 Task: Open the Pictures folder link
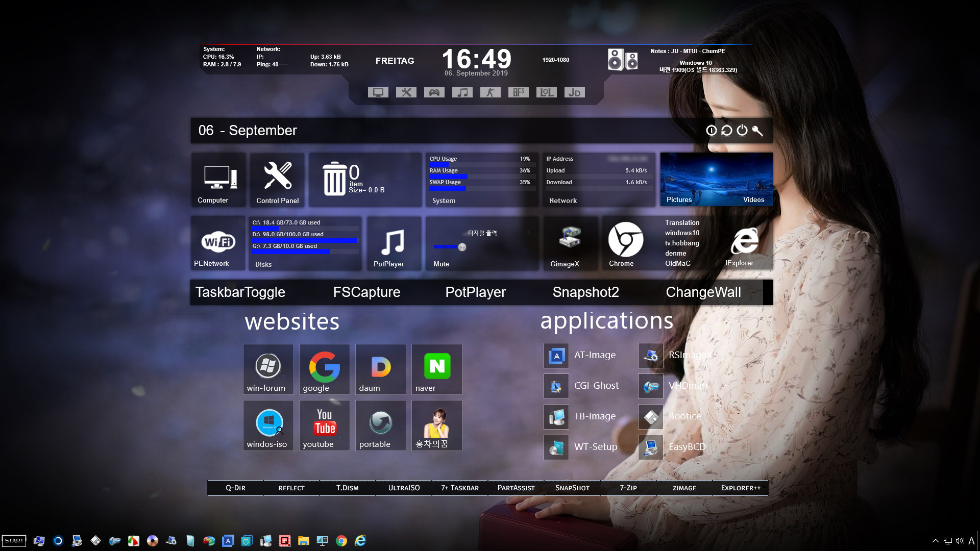point(679,199)
